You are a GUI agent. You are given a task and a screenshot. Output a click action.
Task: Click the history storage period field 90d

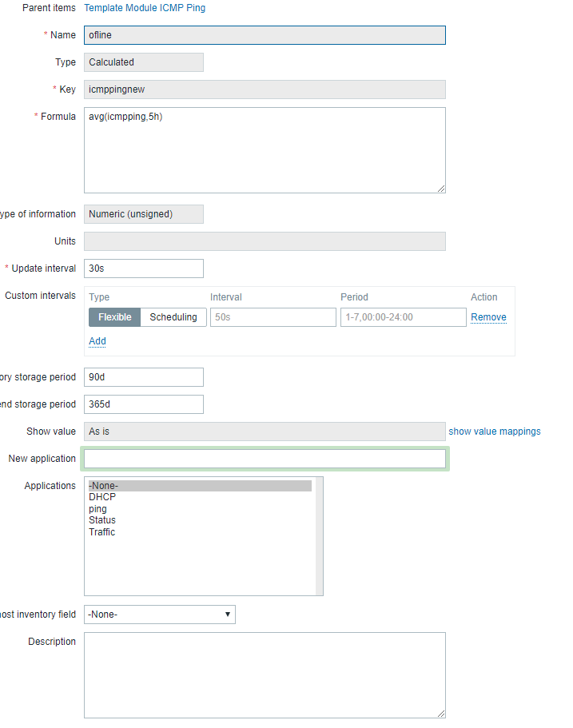144,377
